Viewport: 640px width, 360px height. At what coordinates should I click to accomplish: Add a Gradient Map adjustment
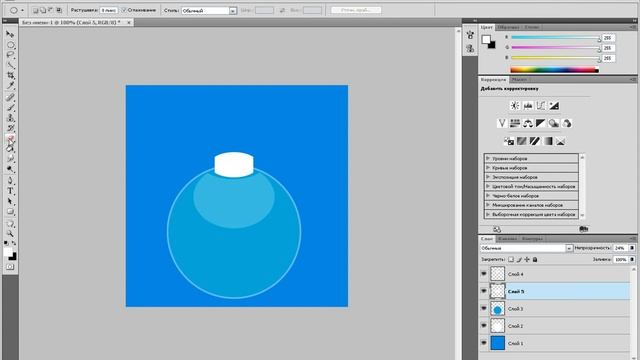pyautogui.click(x=548, y=141)
